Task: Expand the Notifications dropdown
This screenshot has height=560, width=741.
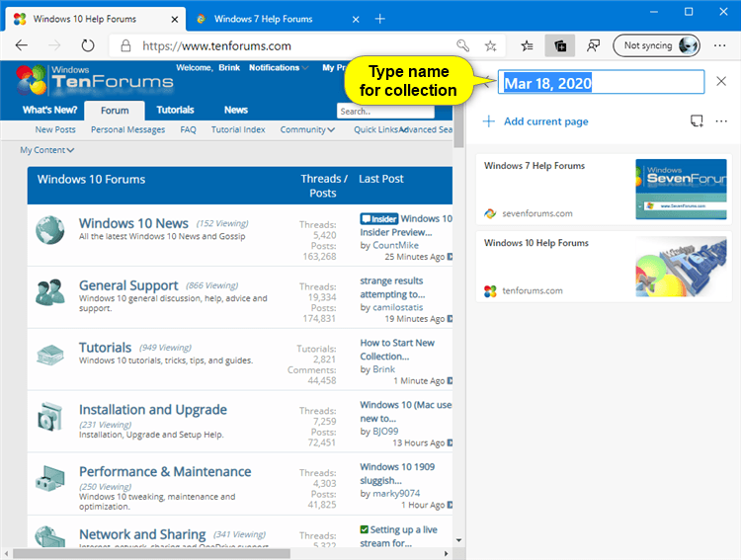Action: pos(279,67)
